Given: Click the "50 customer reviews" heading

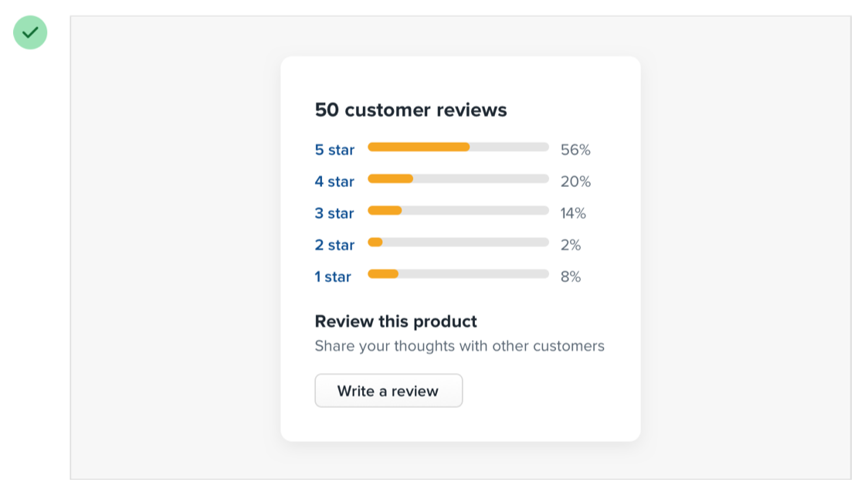Looking at the screenshot, I should coord(411,110).
